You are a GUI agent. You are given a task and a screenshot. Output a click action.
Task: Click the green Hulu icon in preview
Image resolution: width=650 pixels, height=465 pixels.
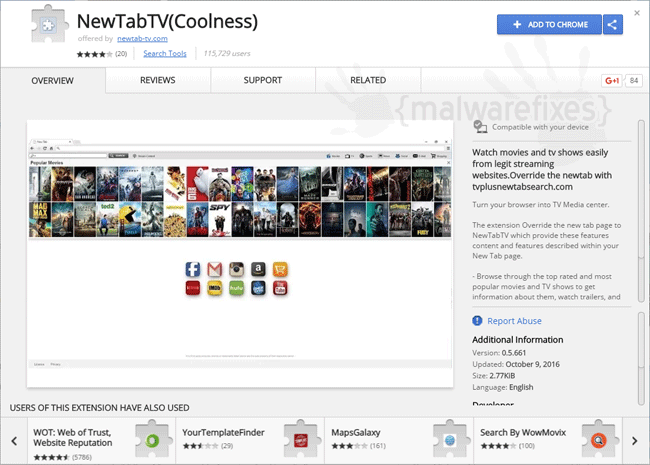point(236,288)
